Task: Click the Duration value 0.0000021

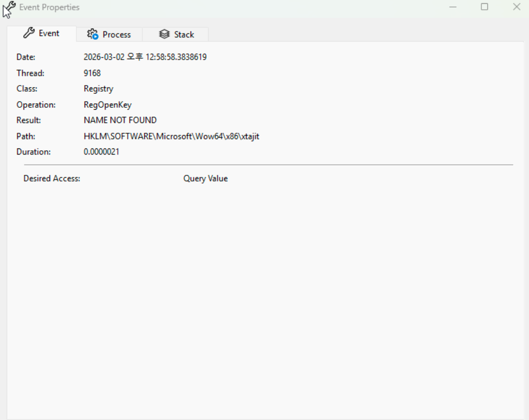Action: click(101, 152)
